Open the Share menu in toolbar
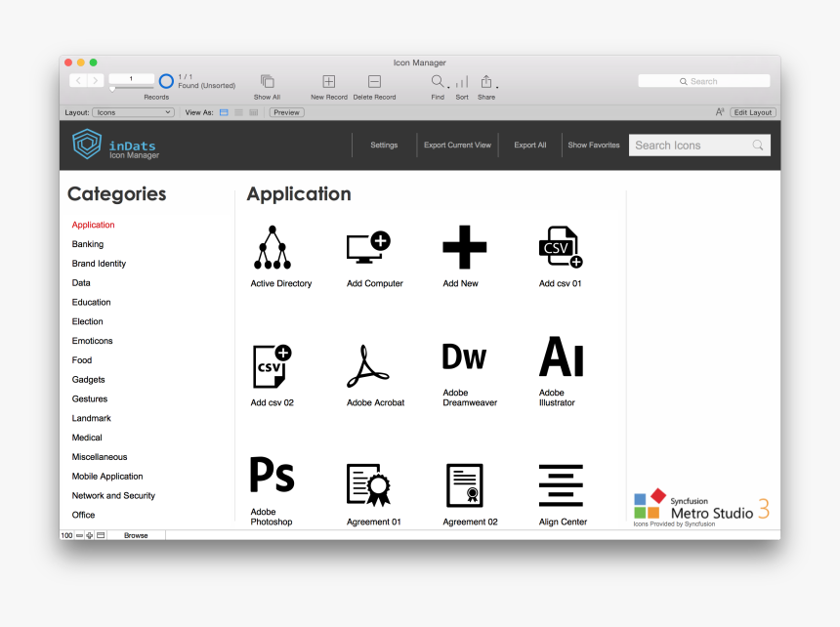The width and height of the screenshot is (840, 627). [486, 81]
